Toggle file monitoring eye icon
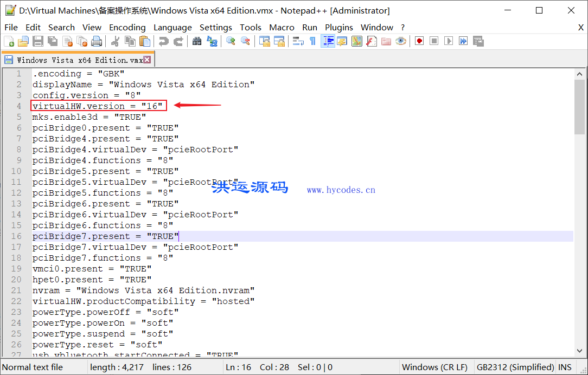This screenshot has height=375, width=588. 401,41
